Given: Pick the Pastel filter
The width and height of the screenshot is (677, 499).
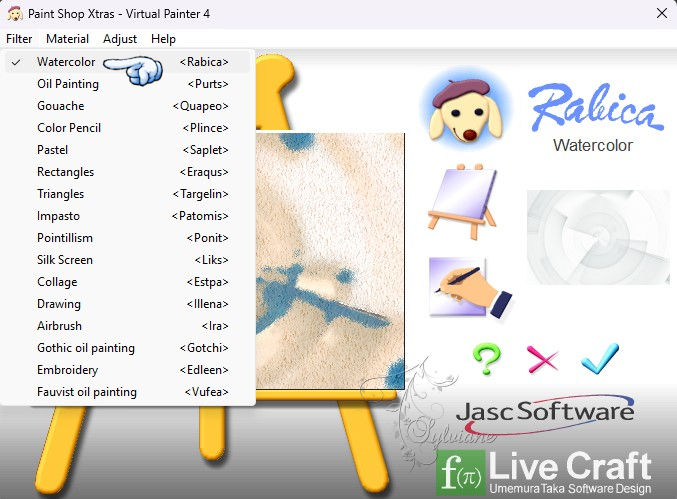Looking at the screenshot, I should 128,150.
